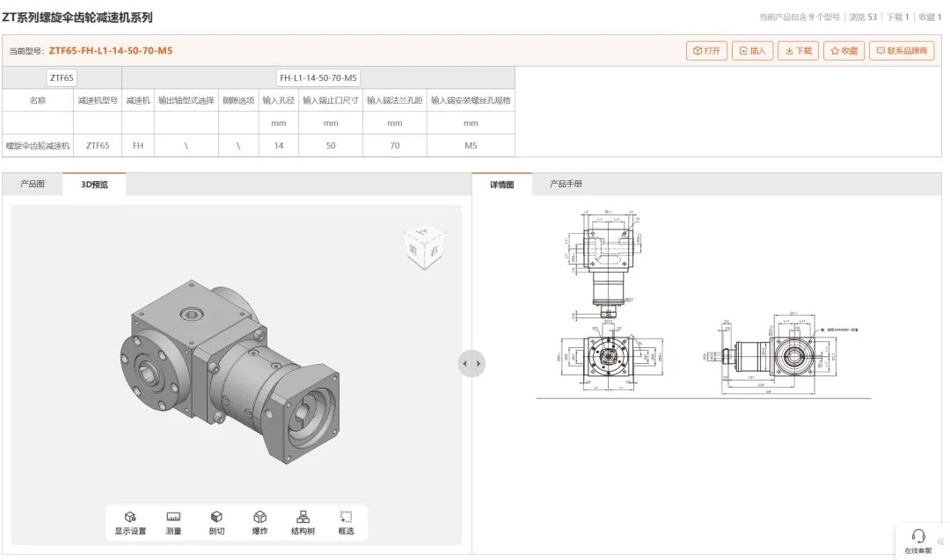This screenshot has height=560, width=950.
Task: Click the value 50 for 输入端止口尺寸
Action: click(331, 146)
